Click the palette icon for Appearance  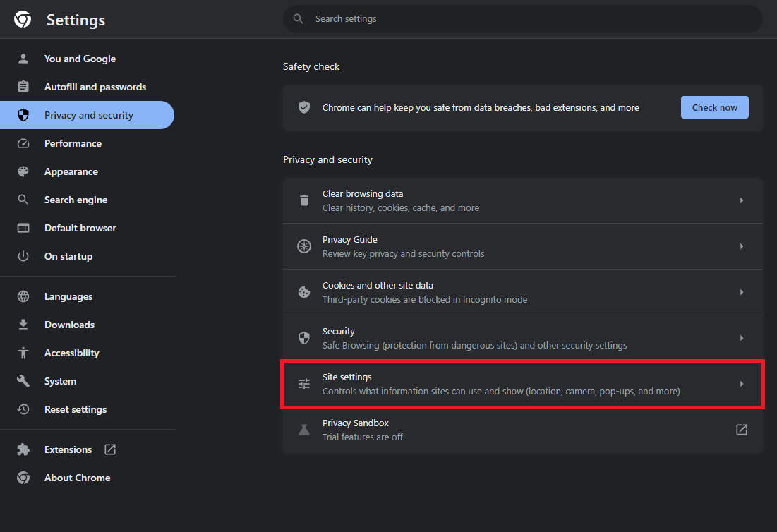coord(23,171)
